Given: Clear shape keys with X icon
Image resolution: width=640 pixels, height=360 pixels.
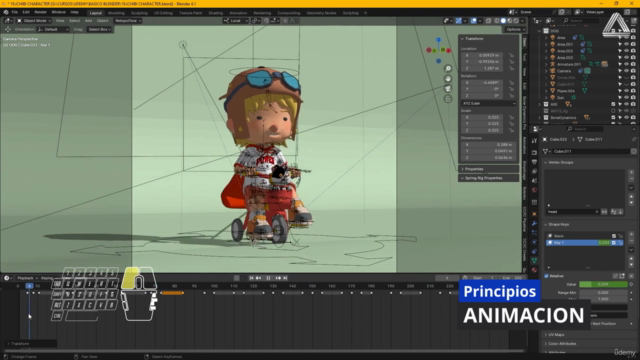Looking at the screenshot, I should (x=631, y=276).
